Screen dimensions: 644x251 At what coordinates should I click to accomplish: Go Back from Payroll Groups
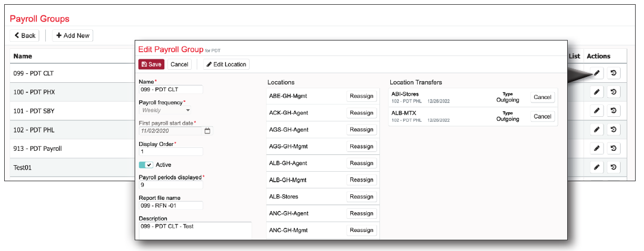click(25, 36)
